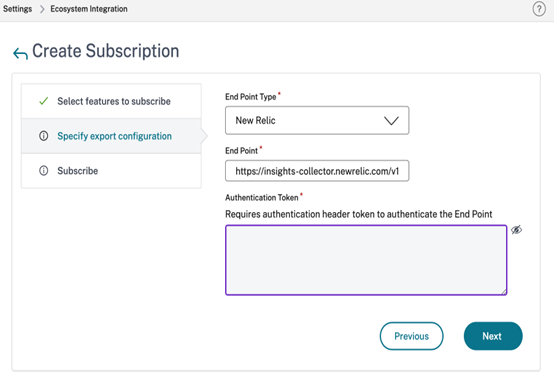Click the 'Authentication Token' label

coord(261,197)
